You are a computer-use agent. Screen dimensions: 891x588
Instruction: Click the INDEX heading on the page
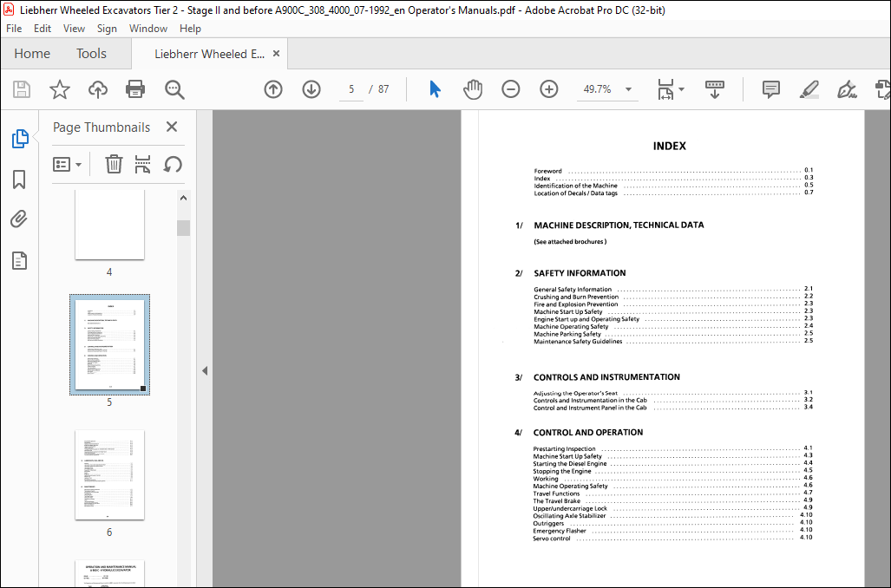point(670,146)
